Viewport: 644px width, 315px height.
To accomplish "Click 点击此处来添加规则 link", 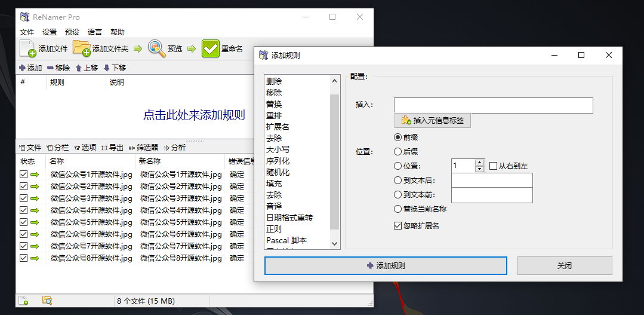I will pyautogui.click(x=194, y=115).
